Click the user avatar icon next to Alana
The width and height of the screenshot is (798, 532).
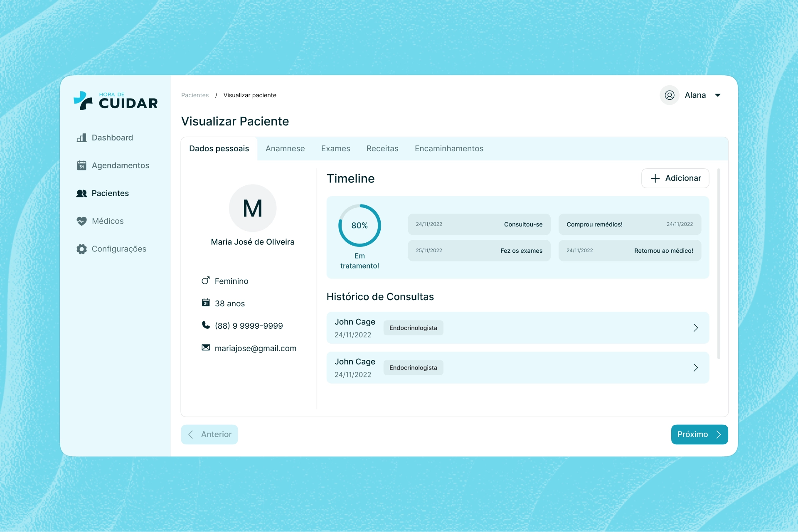pyautogui.click(x=670, y=95)
